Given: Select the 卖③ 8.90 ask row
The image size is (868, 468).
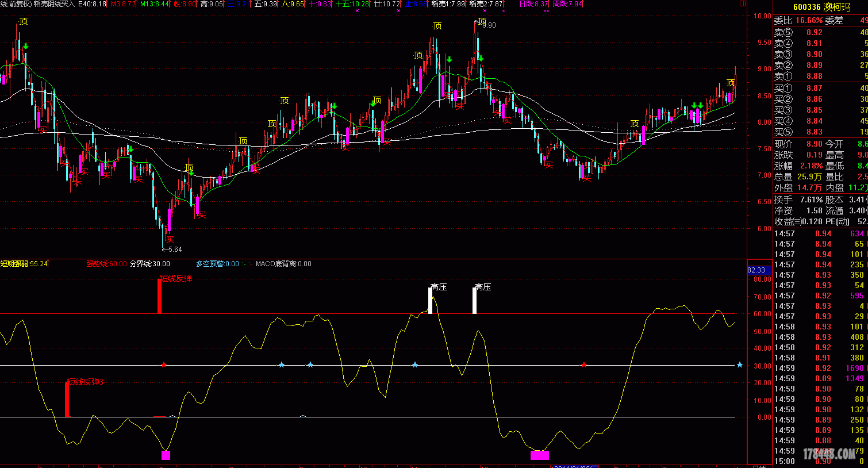Looking at the screenshot, I should [x=821, y=55].
